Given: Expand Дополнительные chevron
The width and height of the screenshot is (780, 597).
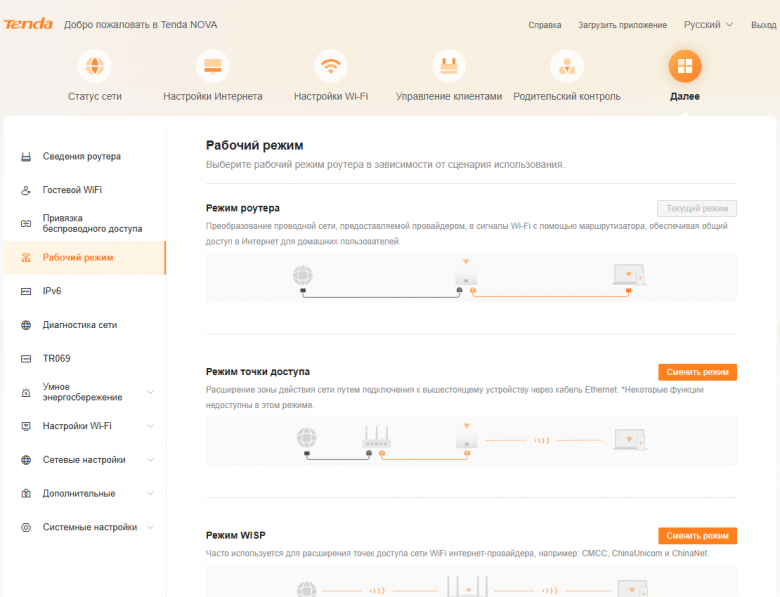Looking at the screenshot, I should [150, 494].
